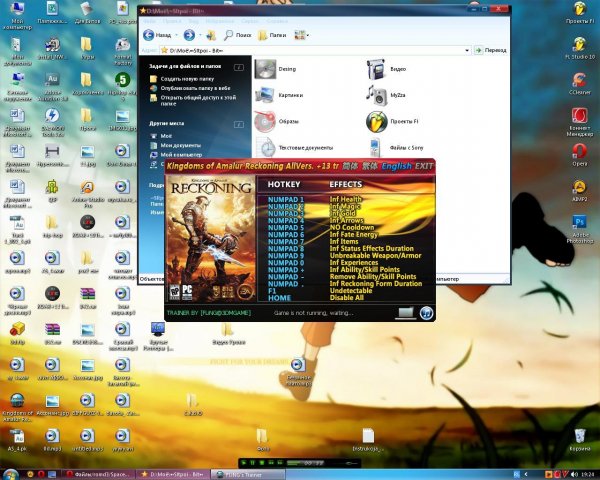Click the folder icon at the trainer bottom

point(405,313)
